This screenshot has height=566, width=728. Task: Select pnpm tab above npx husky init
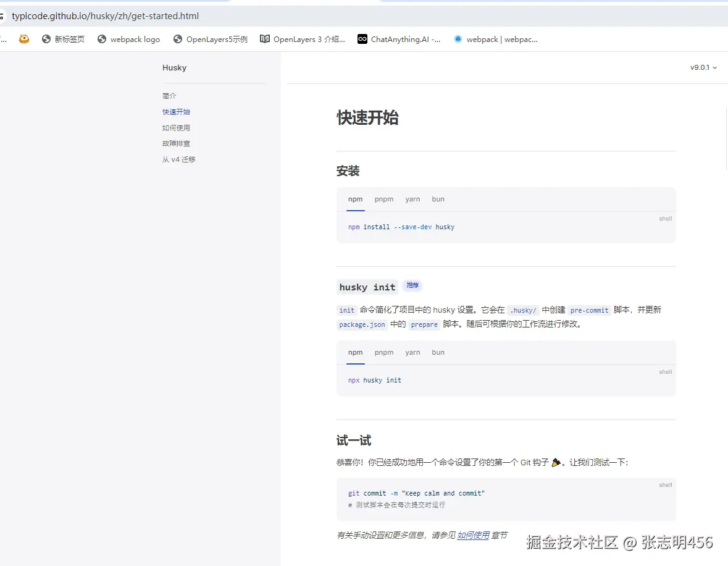384,352
